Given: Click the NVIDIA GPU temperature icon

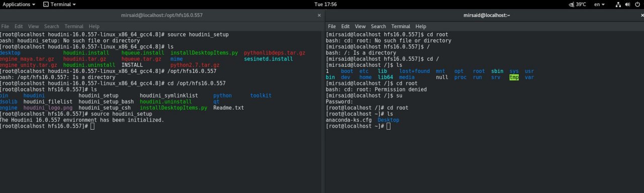Looking at the screenshot, I should pyautogui.click(x=571, y=4).
